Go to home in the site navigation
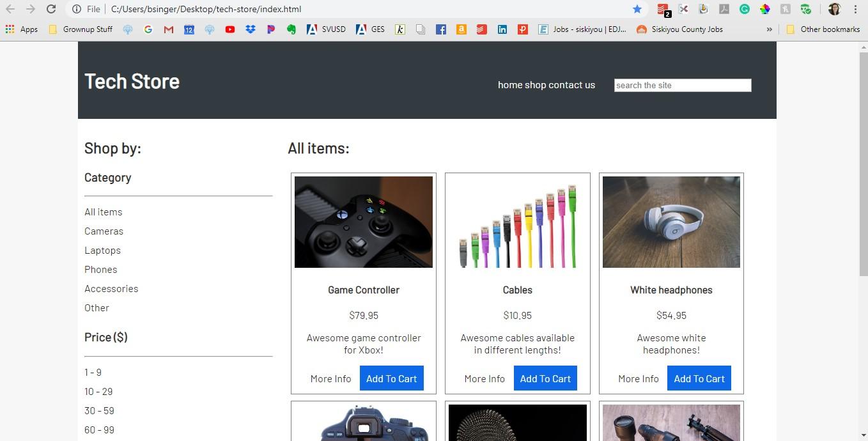Viewport: 868px width, 441px height. 510,85
